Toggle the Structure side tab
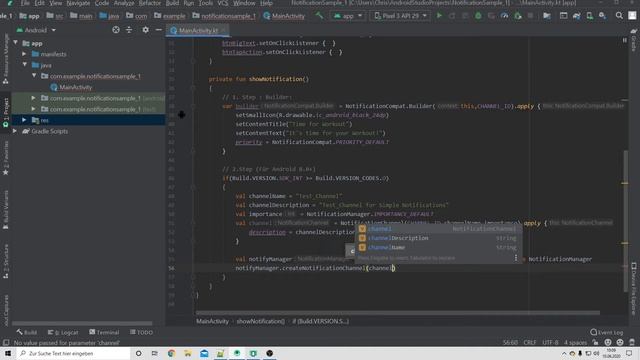 (x=6, y=261)
